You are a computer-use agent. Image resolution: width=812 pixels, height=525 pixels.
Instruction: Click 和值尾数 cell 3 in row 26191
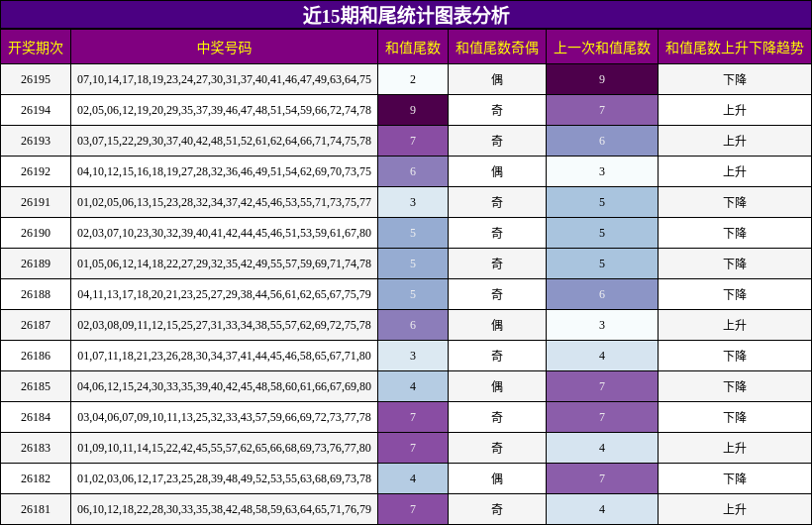[x=413, y=202]
